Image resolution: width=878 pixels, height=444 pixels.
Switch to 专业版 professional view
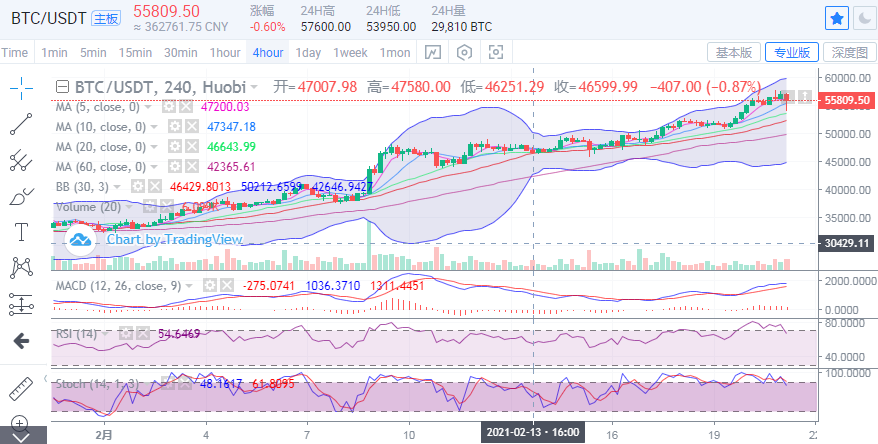point(792,53)
